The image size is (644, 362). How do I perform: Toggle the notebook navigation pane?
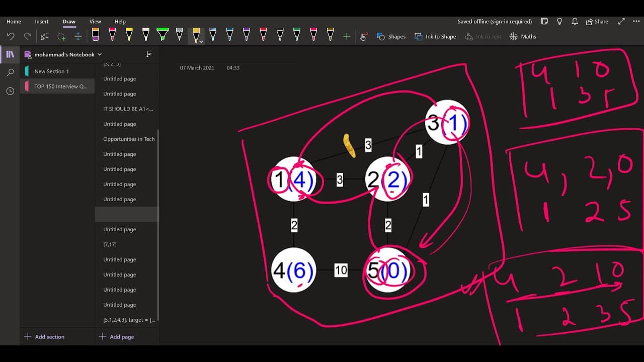[x=10, y=54]
